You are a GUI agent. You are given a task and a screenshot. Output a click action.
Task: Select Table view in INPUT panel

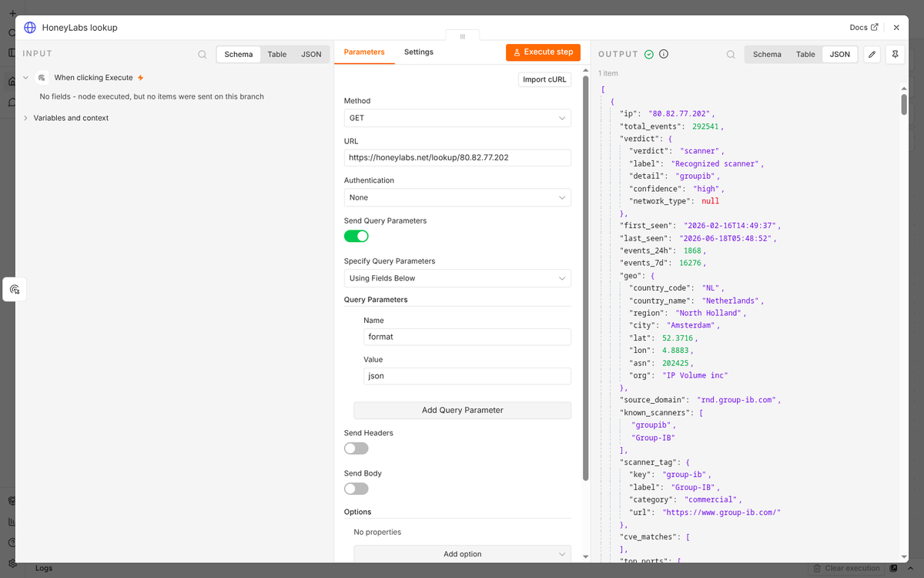tap(277, 55)
